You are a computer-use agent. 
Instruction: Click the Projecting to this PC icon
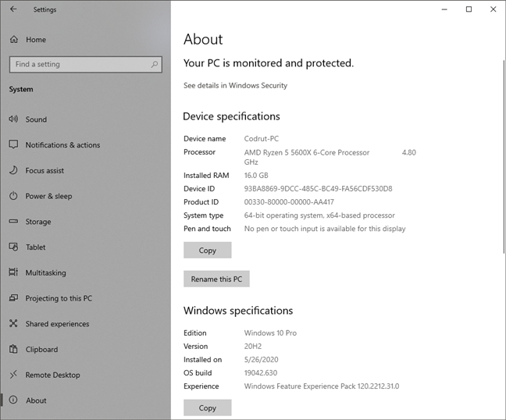pos(13,297)
